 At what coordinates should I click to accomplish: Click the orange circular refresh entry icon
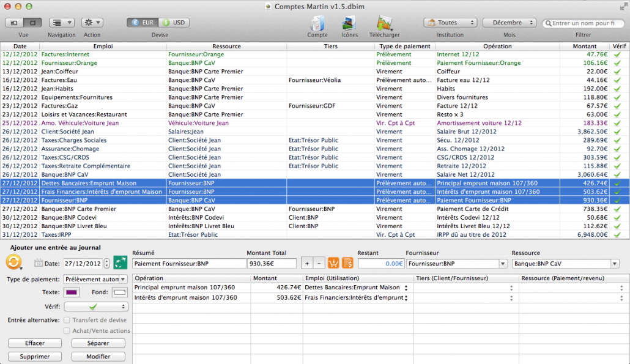point(13,262)
